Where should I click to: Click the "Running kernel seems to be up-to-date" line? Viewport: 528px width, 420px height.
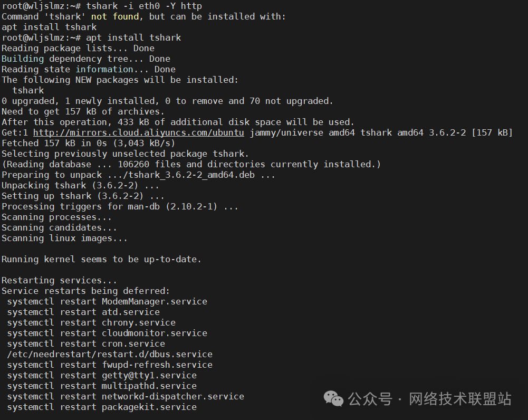pyautogui.click(x=101, y=259)
